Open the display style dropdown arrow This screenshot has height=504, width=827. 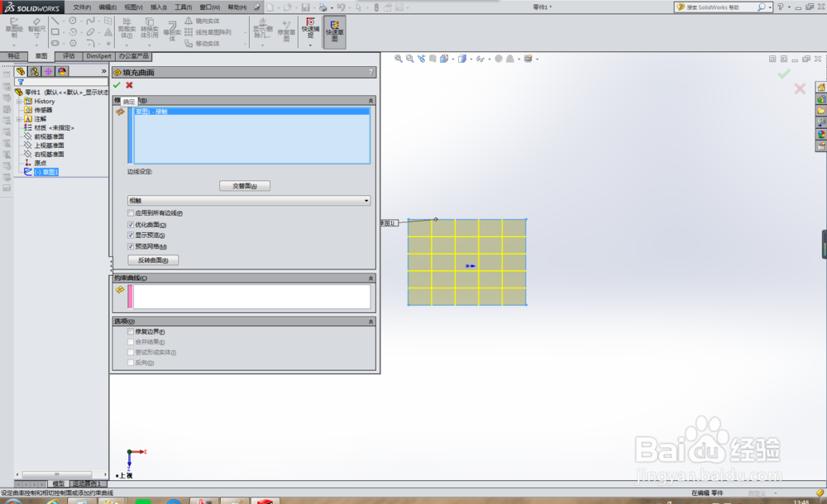(471, 59)
